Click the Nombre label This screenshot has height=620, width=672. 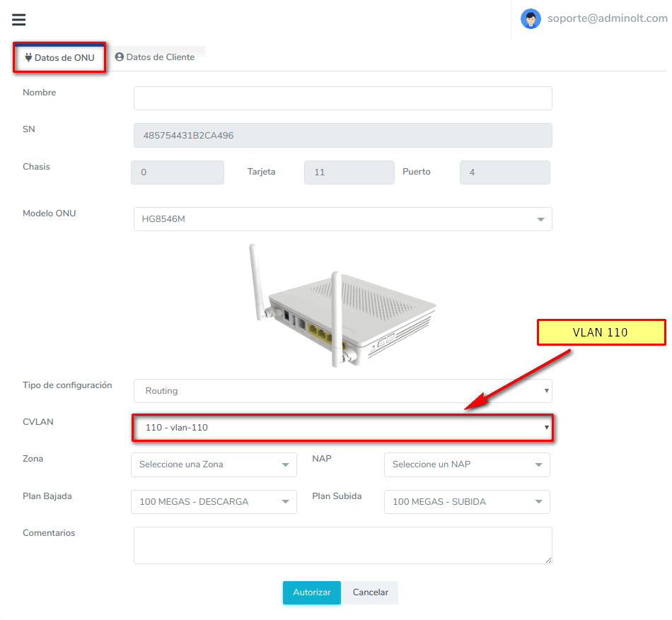39,93
